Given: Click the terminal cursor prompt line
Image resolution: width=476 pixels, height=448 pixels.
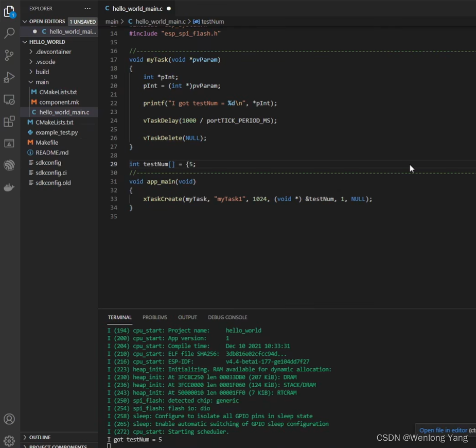Looking at the screenshot, I should [109, 445].
